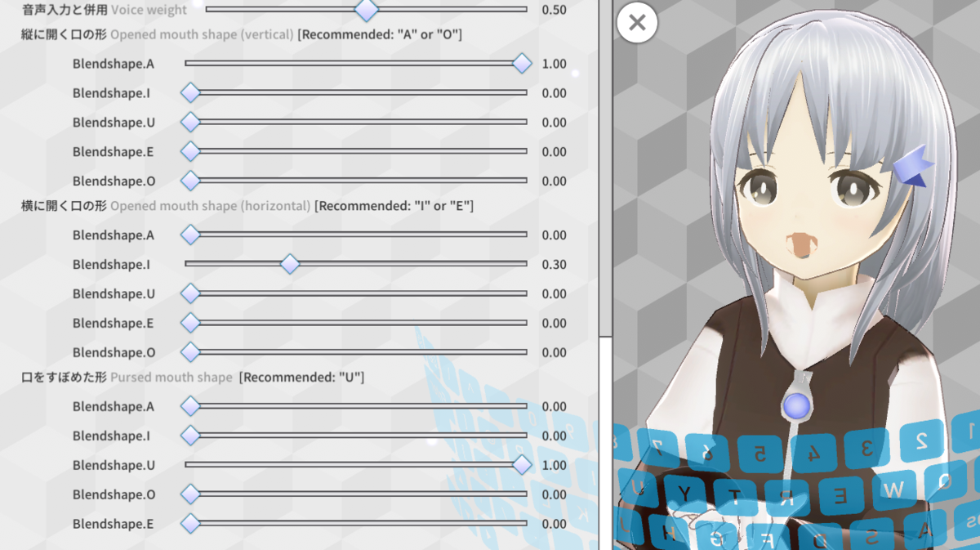
Task: Click the Voice weight value 0.50
Action: point(554,11)
